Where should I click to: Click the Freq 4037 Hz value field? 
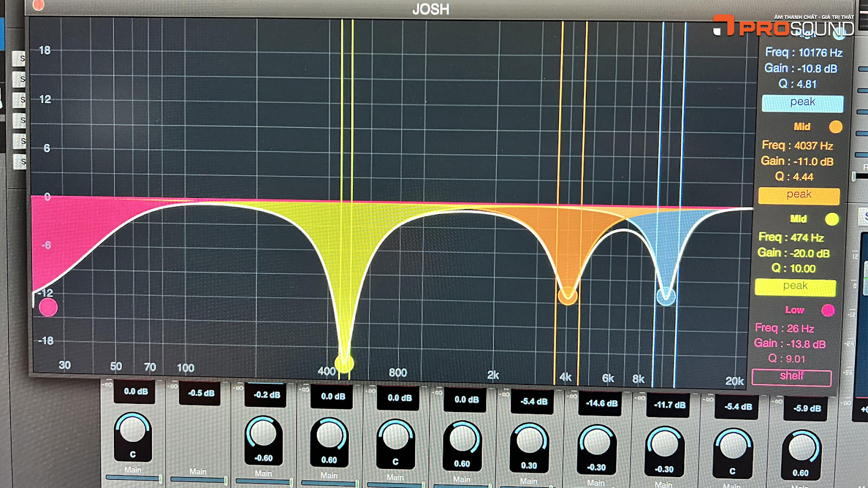[x=797, y=145]
